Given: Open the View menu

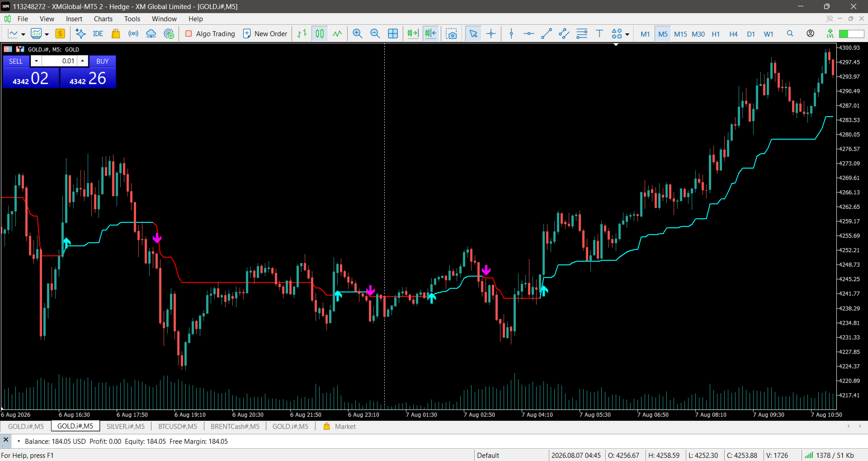Looking at the screenshot, I should click(47, 19).
